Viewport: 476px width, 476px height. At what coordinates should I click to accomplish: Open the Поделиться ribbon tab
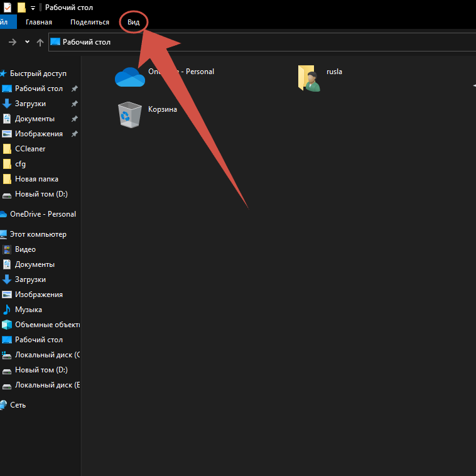tap(90, 22)
